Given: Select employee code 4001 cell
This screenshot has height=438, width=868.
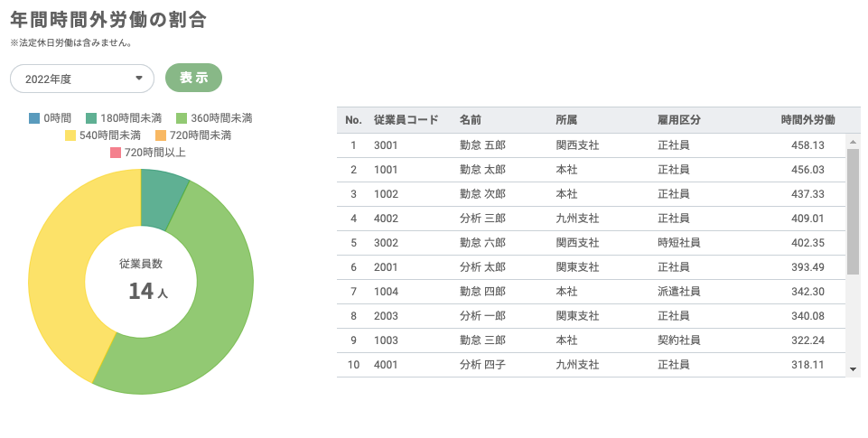Looking at the screenshot, I should coord(386,365).
